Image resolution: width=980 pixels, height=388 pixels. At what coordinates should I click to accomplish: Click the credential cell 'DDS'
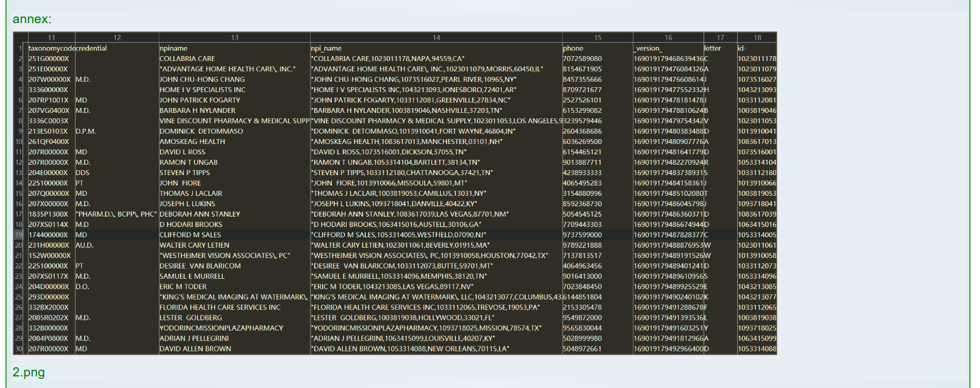point(117,173)
